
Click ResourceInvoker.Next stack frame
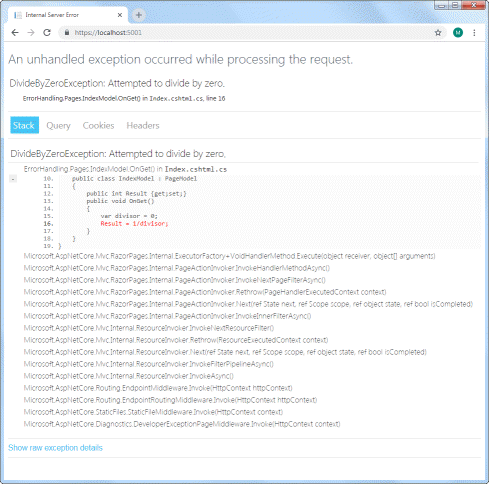[x=225, y=352]
